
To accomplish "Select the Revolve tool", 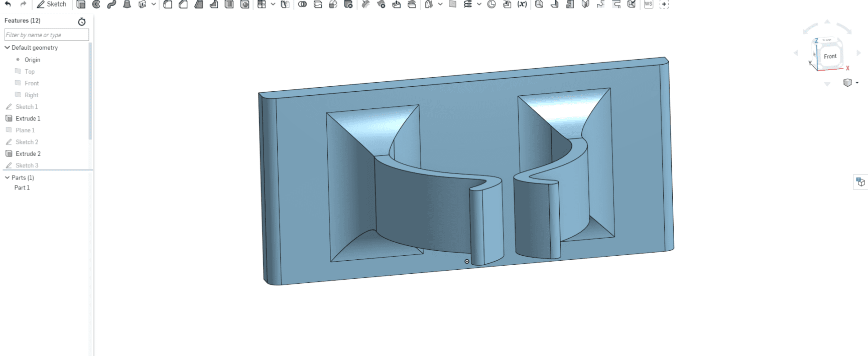I will point(96,4).
